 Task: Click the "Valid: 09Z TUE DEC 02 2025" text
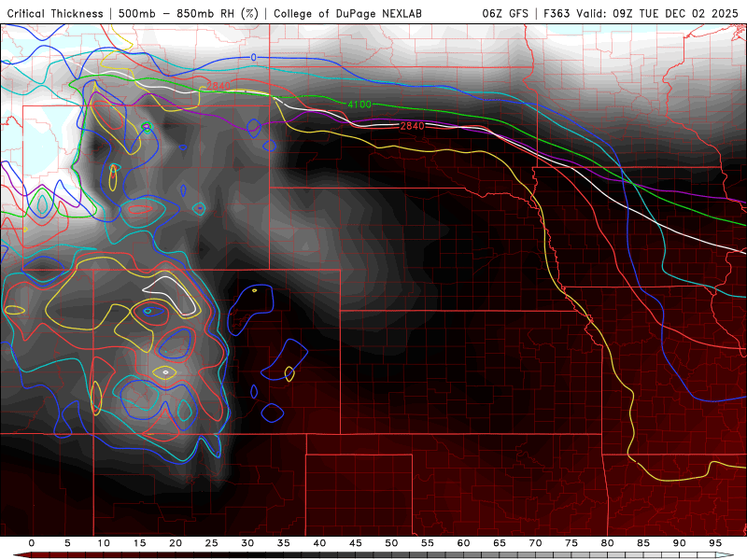657,13
